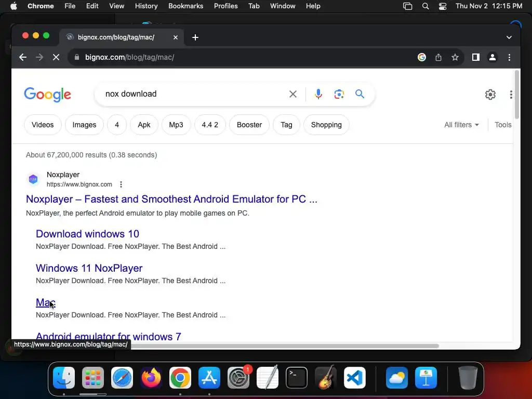The image size is (532, 399).
Task: Filter results by Videos
Action: coord(43,125)
